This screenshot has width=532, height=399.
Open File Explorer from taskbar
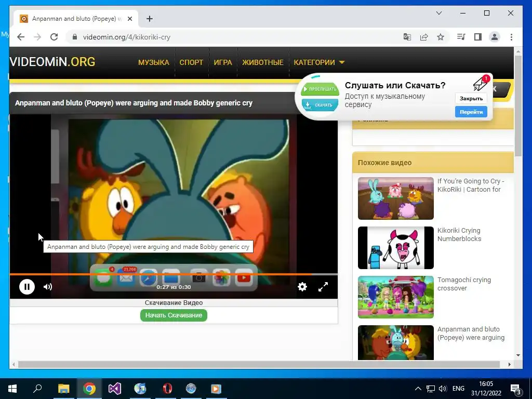64,389
